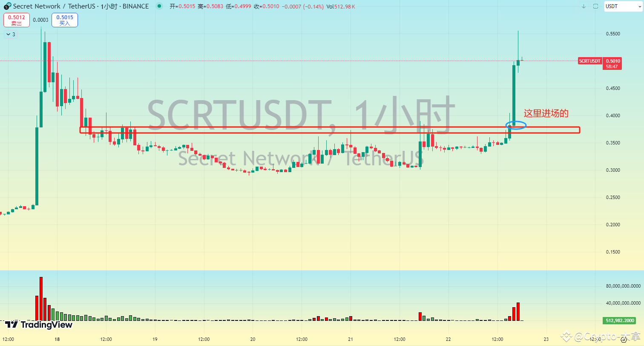
Task: Select the scroll-to-realtime arrow icon
Action: 584,6
